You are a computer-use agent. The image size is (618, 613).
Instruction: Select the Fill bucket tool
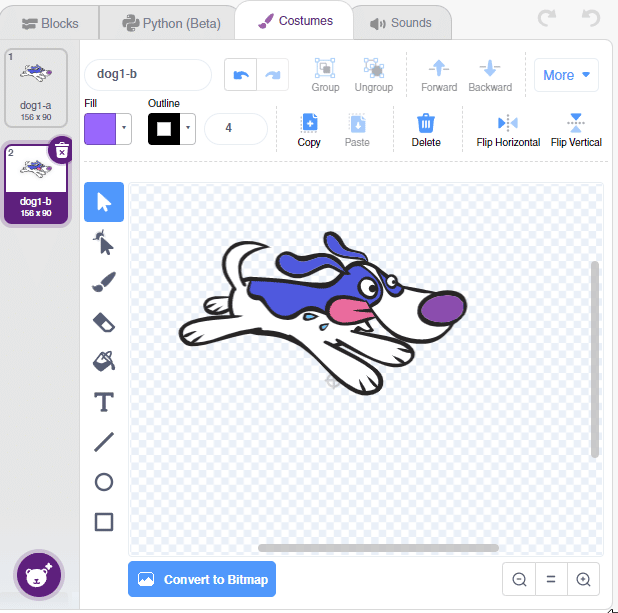click(x=104, y=361)
